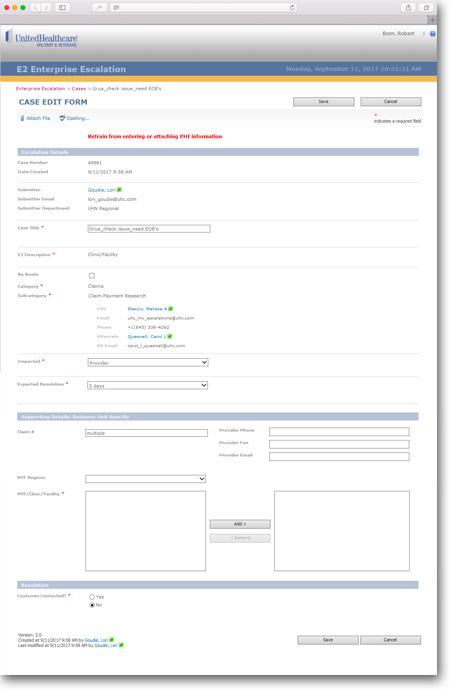Image resolution: width=450 pixels, height=690 pixels.
Task: Click Claim Payment Research subcategory text
Action: [117, 296]
